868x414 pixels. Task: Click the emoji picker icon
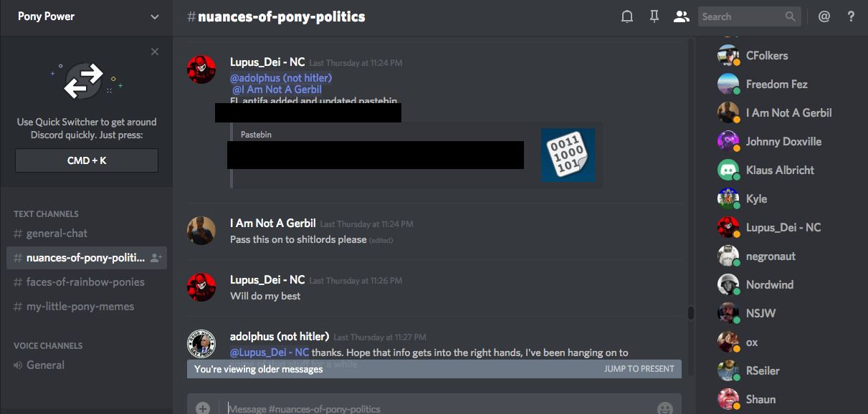[665, 408]
